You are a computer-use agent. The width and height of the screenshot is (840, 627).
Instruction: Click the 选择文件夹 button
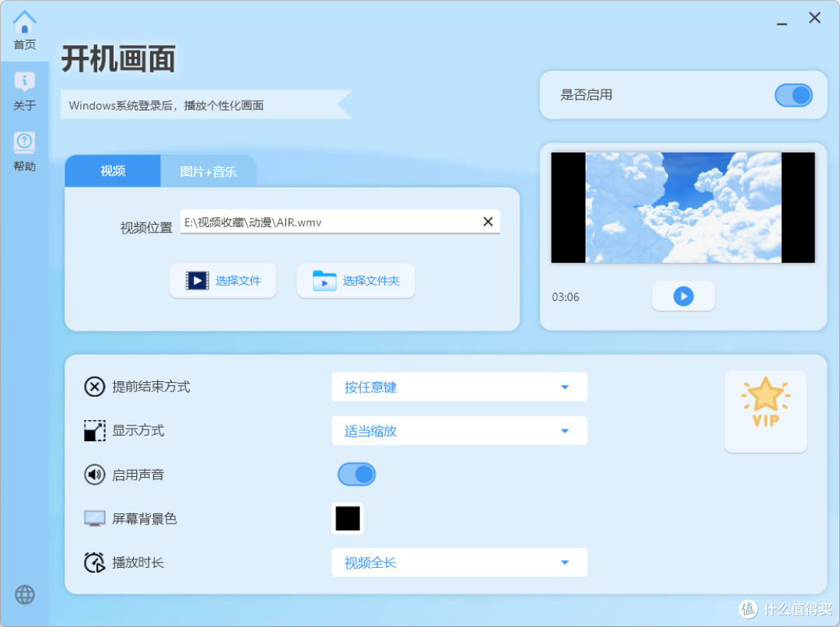355,280
